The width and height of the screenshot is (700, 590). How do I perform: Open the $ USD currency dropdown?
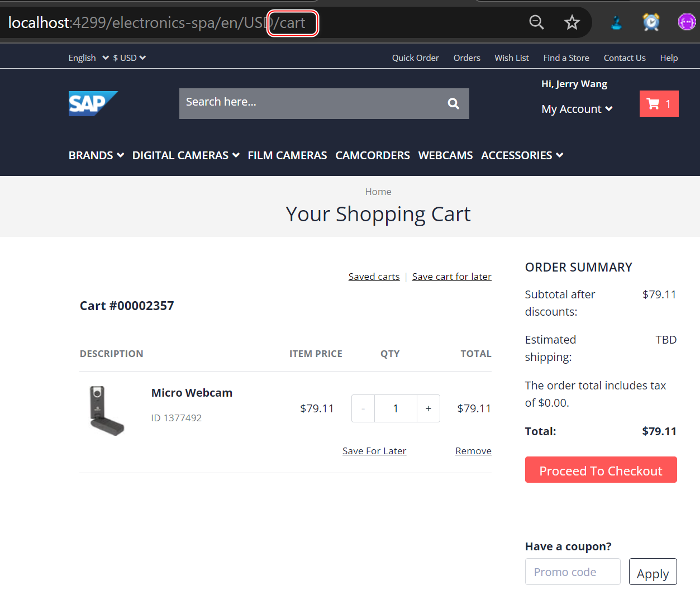(x=130, y=58)
